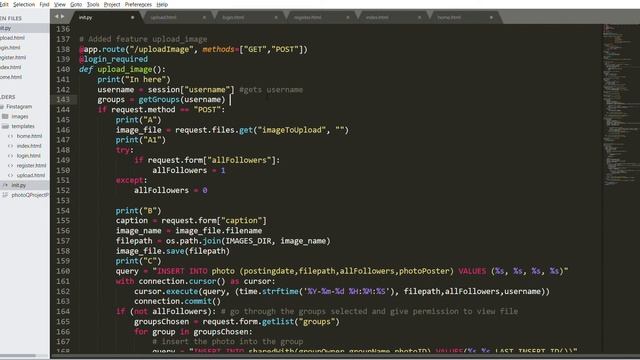Open login.html under templates folder
This screenshot has height=360, width=640.
[x=29, y=156]
